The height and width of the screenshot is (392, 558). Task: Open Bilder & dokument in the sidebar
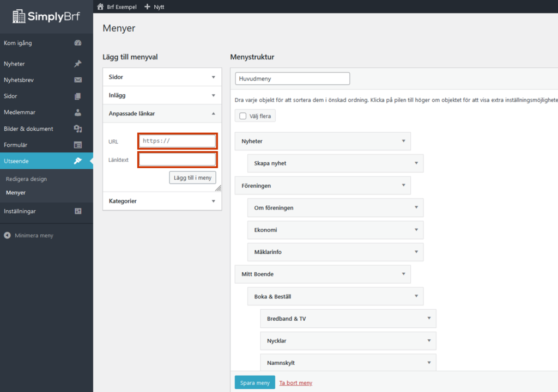46,129
